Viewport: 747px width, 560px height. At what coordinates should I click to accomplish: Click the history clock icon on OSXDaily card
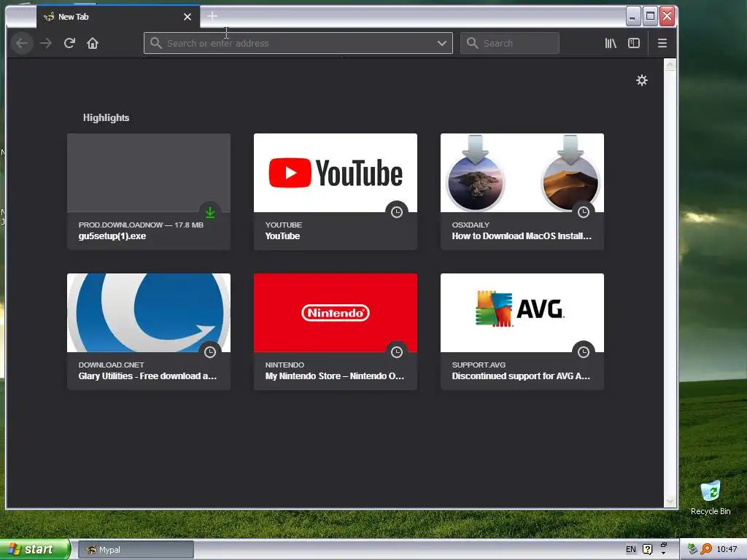[584, 212]
